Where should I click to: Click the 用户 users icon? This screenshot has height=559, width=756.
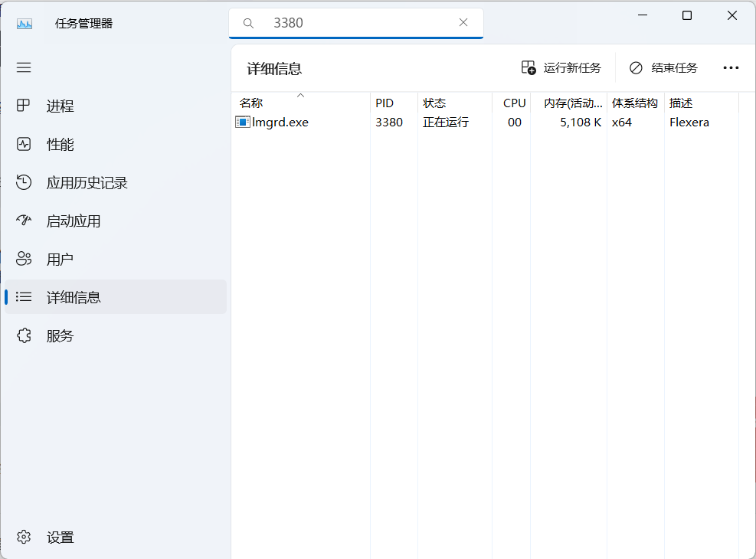tap(24, 259)
